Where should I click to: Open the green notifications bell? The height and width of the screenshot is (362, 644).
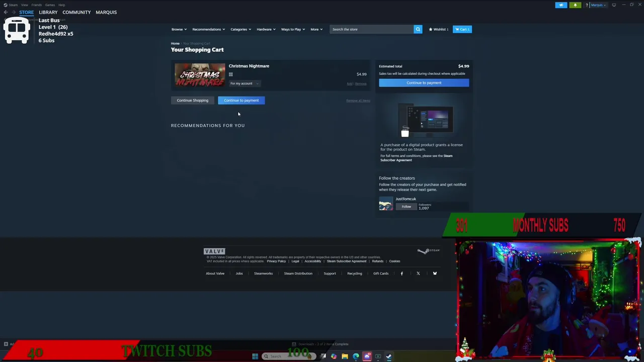[575, 5]
